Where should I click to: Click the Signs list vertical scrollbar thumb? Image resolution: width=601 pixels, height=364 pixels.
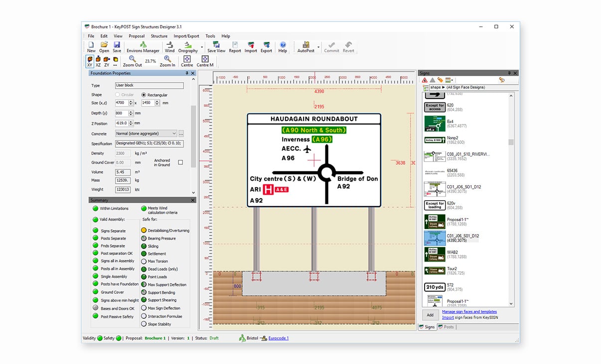pos(511,142)
